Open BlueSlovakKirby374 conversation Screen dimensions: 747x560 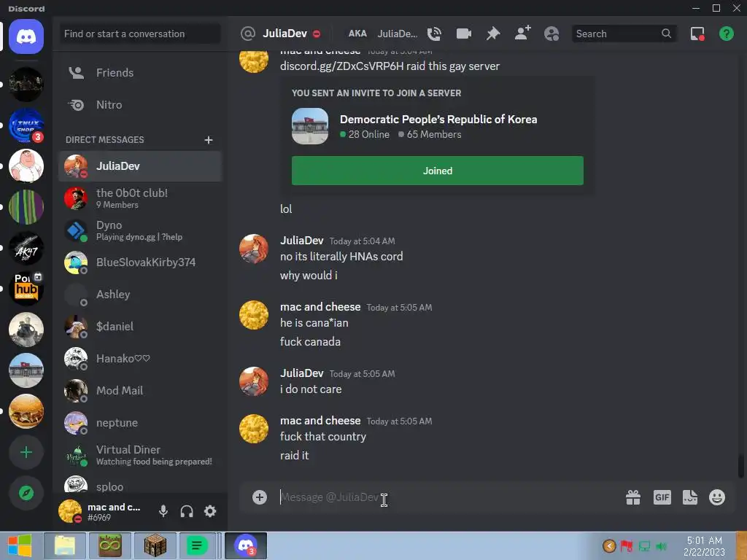pyautogui.click(x=140, y=262)
